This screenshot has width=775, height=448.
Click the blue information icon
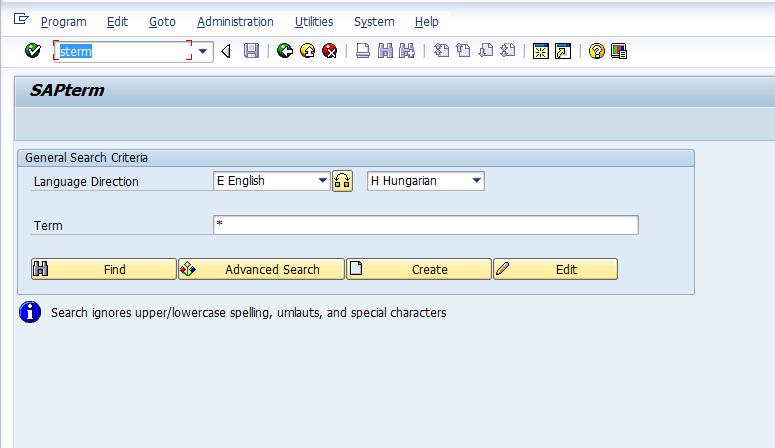tap(30, 312)
